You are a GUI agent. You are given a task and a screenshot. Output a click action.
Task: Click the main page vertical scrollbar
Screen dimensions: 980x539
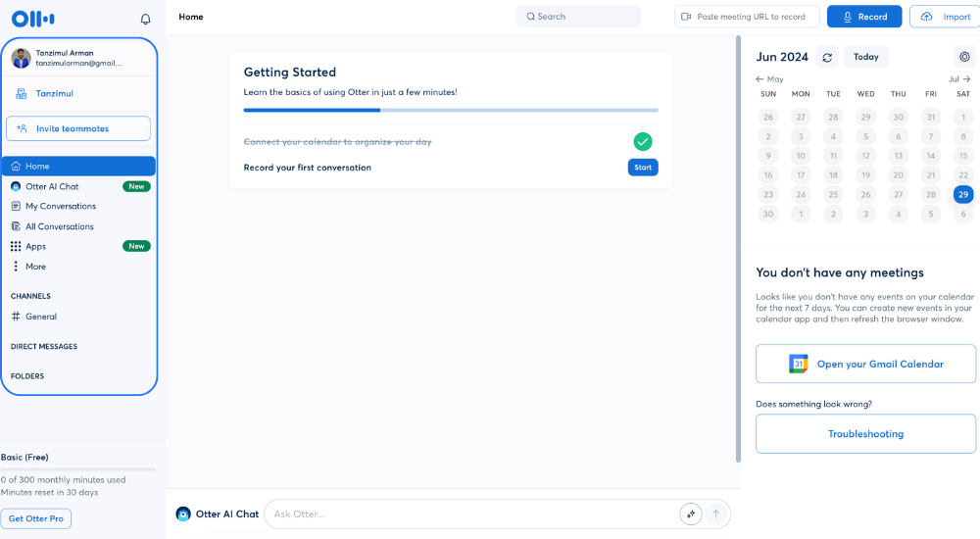point(738,249)
